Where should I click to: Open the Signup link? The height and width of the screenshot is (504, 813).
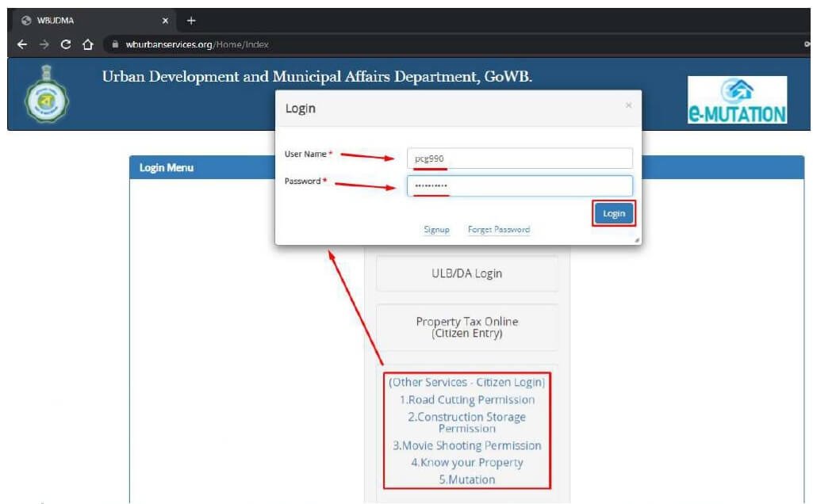436,230
